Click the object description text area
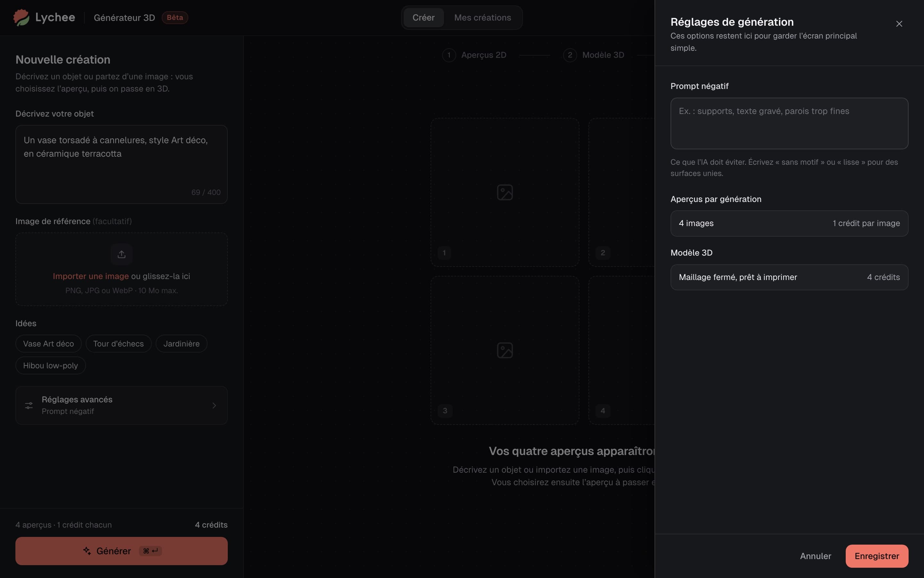The height and width of the screenshot is (578, 924). click(x=121, y=164)
